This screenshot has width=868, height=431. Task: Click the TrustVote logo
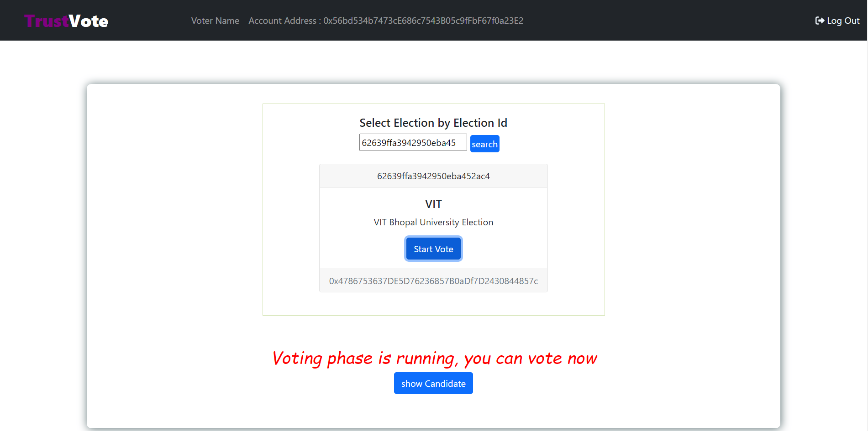(x=66, y=21)
